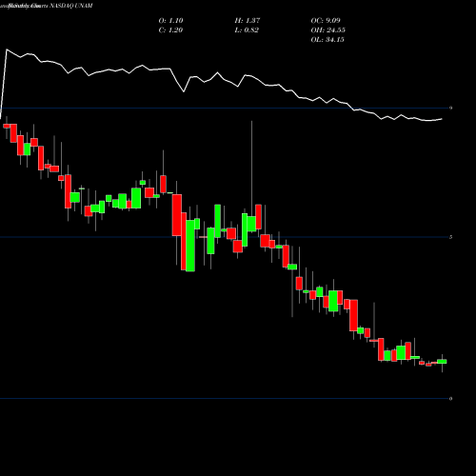Screen dimensions: 476x476
Task: Select the close price value C: 1.20
Action: [x=170, y=30]
